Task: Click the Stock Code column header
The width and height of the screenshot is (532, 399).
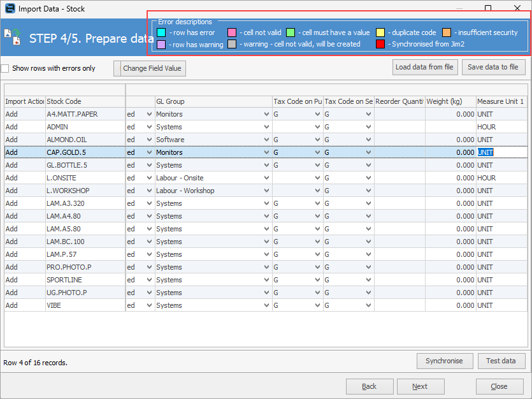Action: (85, 101)
